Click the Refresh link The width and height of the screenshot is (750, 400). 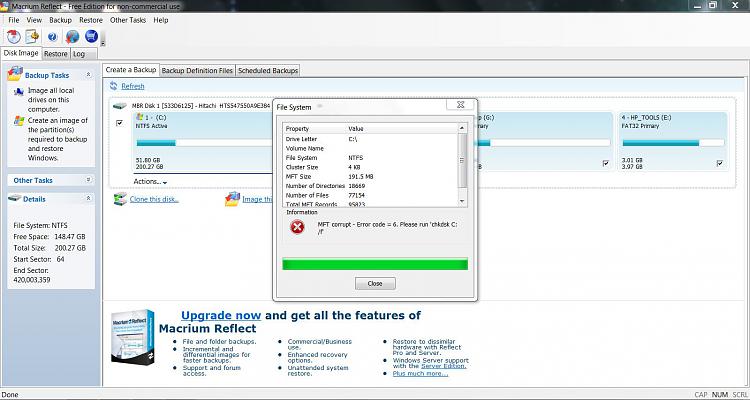pyautogui.click(x=132, y=86)
